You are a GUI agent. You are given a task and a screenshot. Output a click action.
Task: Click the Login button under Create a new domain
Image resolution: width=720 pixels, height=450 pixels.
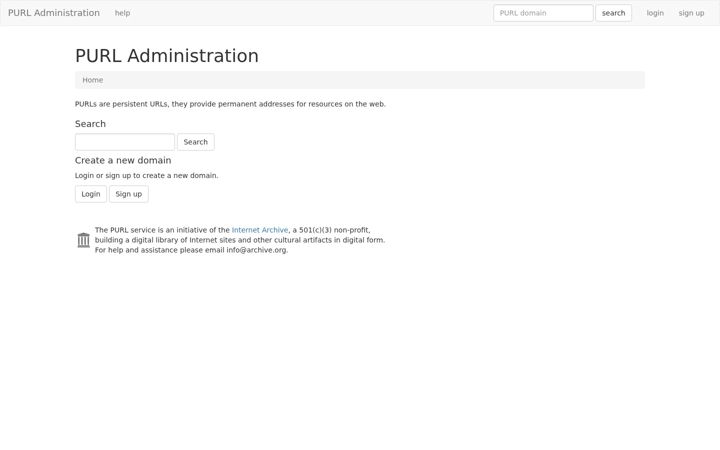point(91,194)
